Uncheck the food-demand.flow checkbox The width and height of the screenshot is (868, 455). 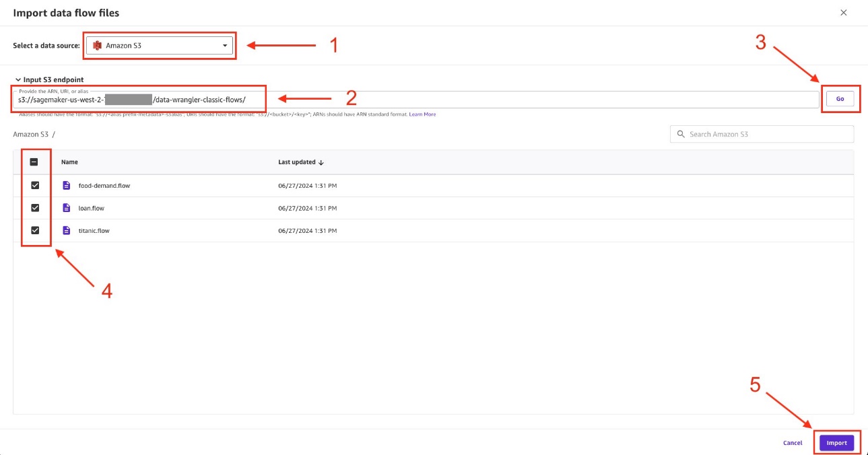(x=35, y=185)
